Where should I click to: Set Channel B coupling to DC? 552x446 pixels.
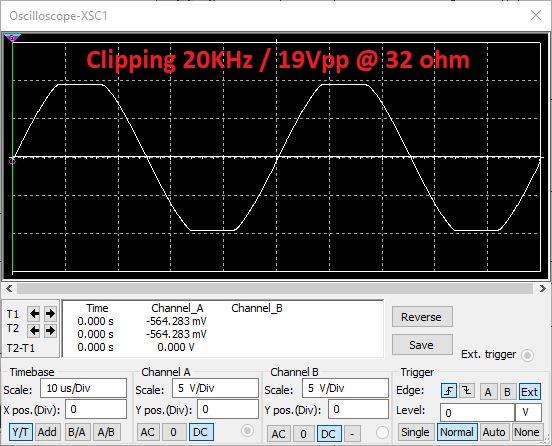click(x=329, y=434)
